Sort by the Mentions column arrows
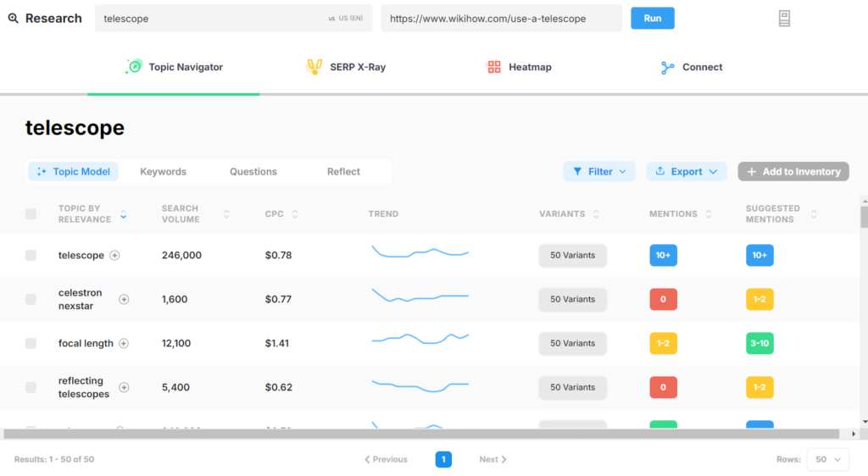The width and height of the screenshot is (868, 476). [x=709, y=214]
